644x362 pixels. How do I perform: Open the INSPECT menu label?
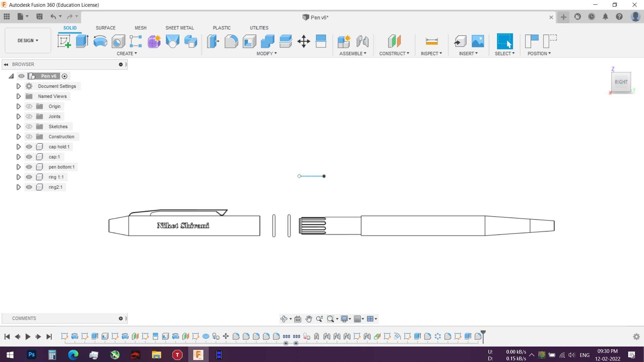coord(431,53)
